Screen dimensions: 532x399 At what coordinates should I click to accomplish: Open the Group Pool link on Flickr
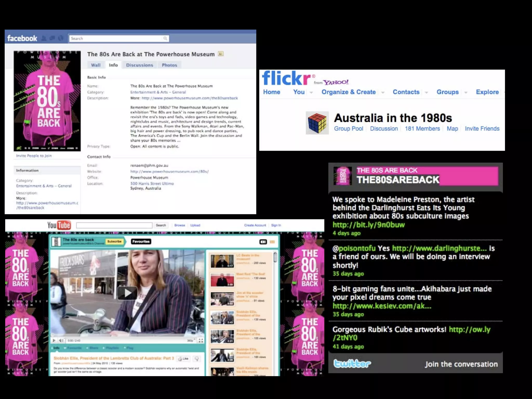(348, 129)
